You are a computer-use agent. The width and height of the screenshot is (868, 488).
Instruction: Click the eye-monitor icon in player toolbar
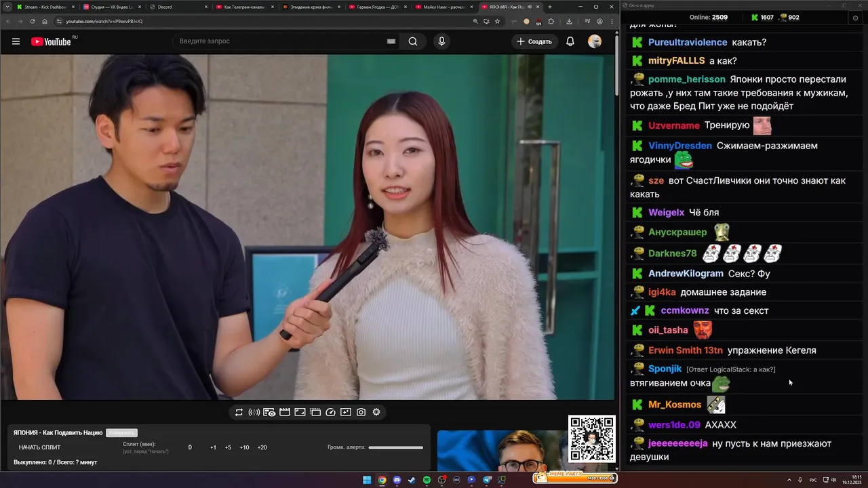[x=269, y=412]
